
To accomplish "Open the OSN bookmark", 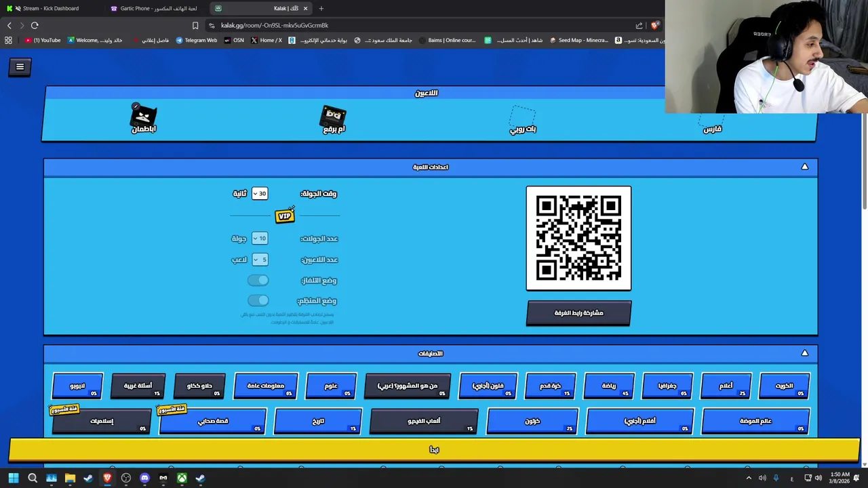I will coord(234,40).
